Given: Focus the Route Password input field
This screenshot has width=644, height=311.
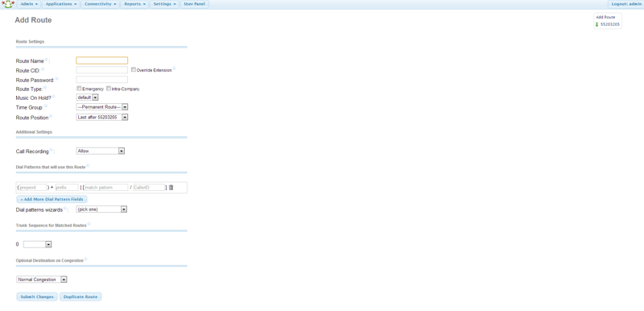Looking at the screenshot, I should pos(102,79).
